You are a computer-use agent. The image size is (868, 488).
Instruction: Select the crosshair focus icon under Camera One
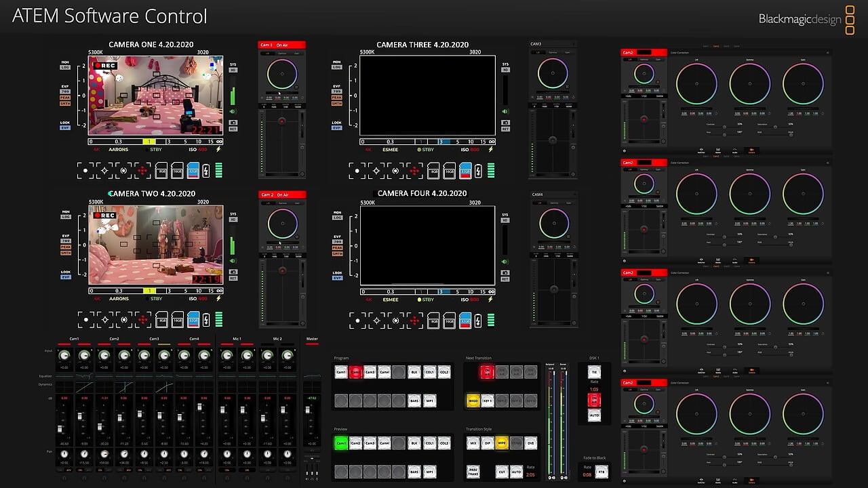coord(104,171)
